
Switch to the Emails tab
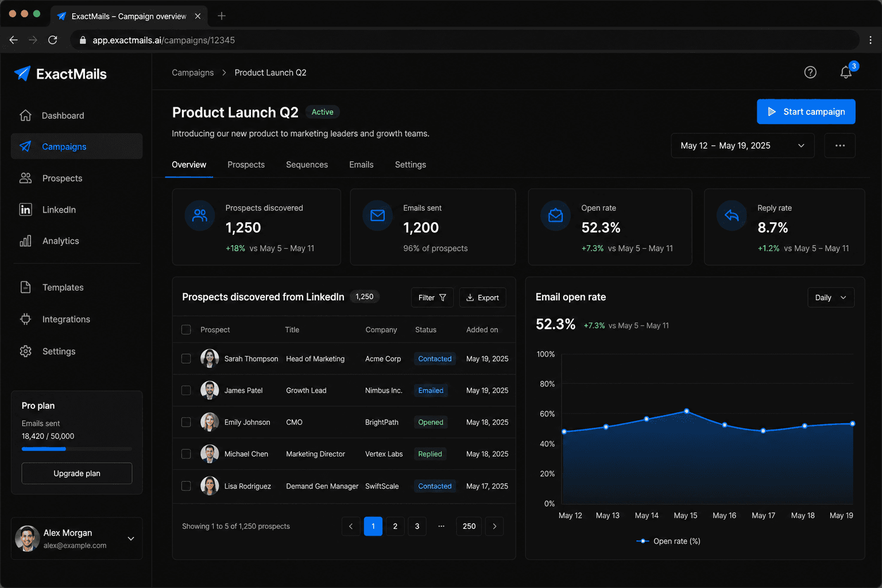tap(361, 165)
